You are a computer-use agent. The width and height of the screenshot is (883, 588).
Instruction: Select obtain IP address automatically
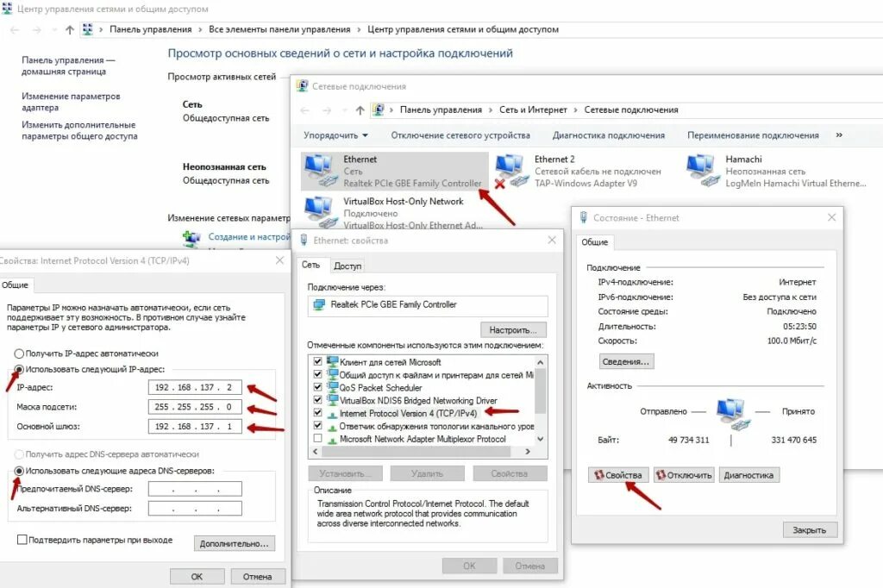click(19, 353)
